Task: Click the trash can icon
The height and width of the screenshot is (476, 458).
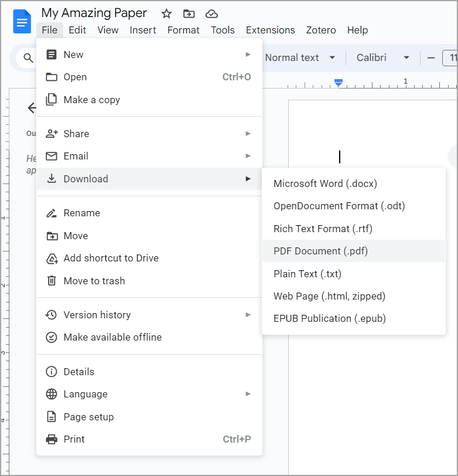Action: tap(52, 280)
